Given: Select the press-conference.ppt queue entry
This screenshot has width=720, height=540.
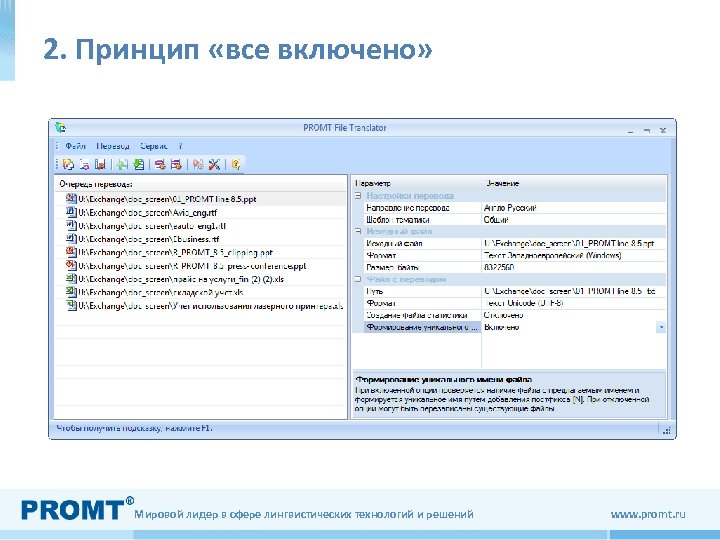Looking at the screenshot, I should pos(192,266).
